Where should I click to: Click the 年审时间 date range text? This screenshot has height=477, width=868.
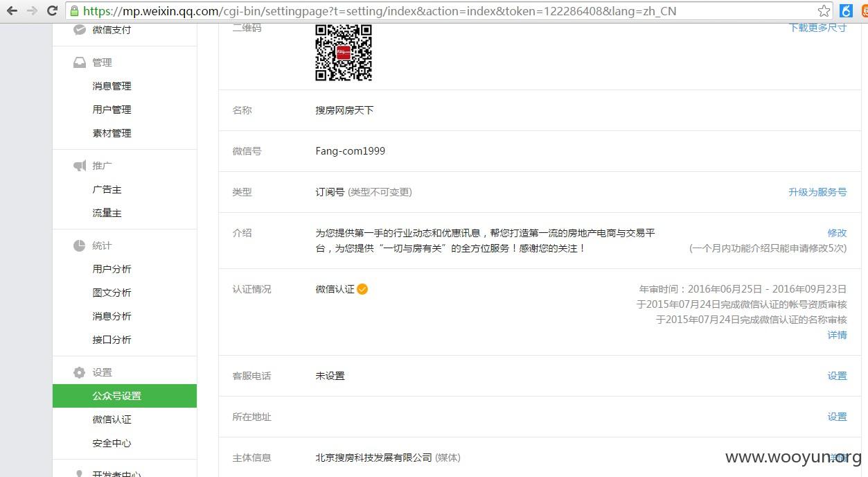click(743, 289)
